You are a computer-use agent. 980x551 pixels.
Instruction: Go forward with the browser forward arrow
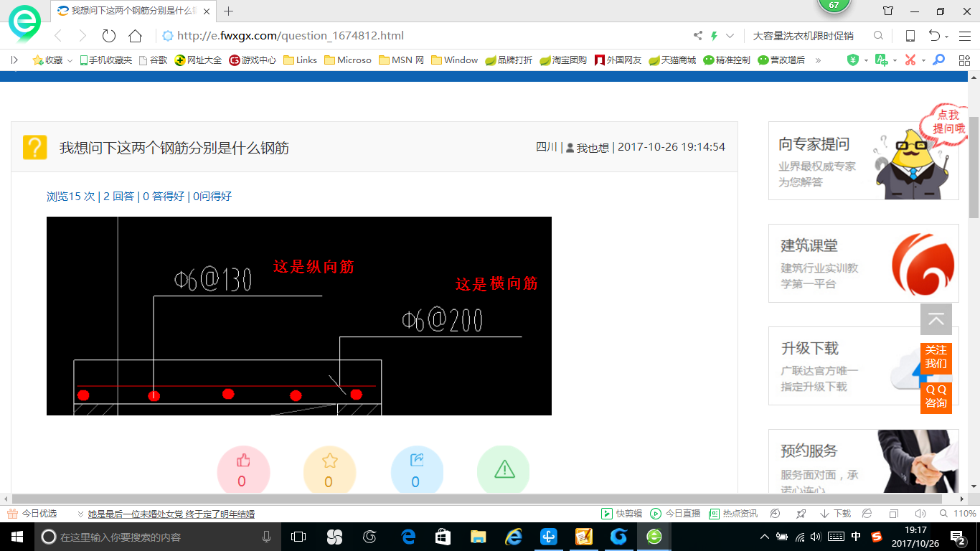pyautogui.click(x=83, y=36)
